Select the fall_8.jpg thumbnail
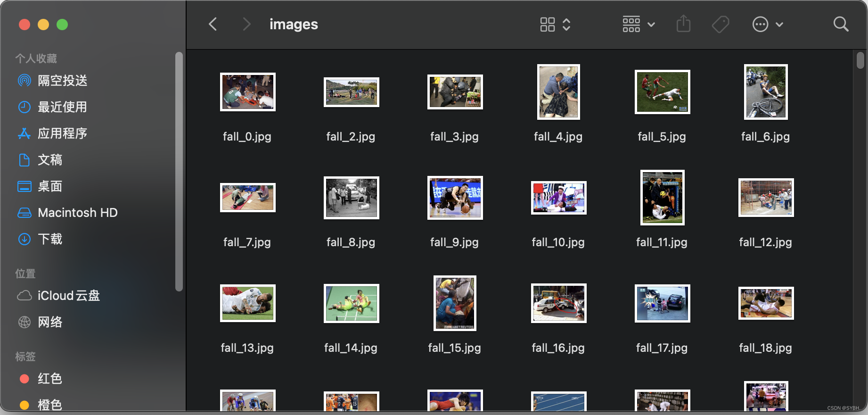Viewport: 868px width, 415px height. 352,198
